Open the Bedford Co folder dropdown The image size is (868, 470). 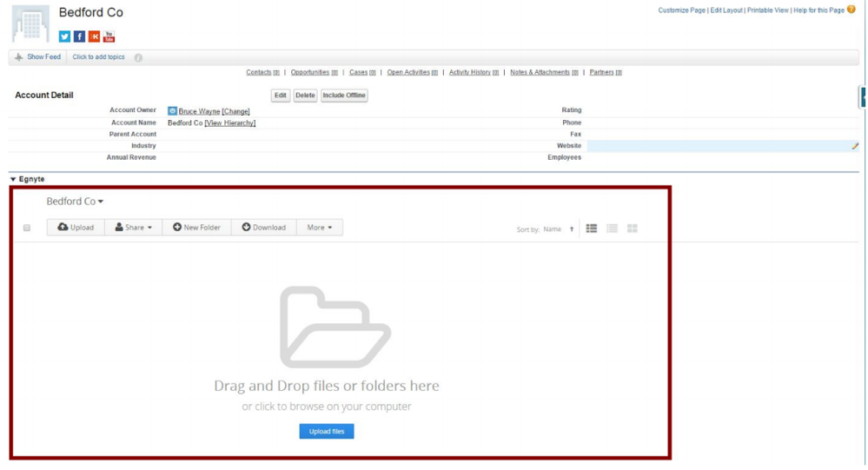click(x=75, y=202)
